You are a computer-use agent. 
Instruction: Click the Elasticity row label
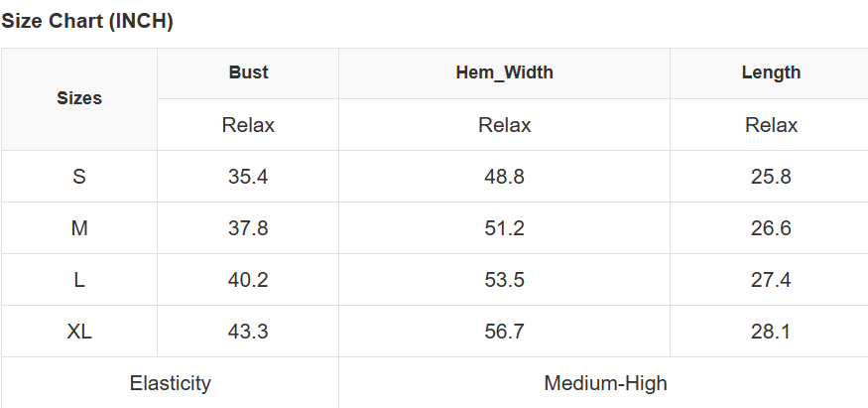click(x=170, y=383)
